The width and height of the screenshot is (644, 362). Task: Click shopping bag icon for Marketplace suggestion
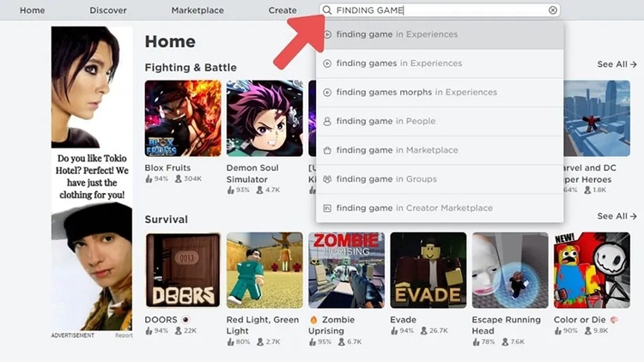[x=327, y=150]
